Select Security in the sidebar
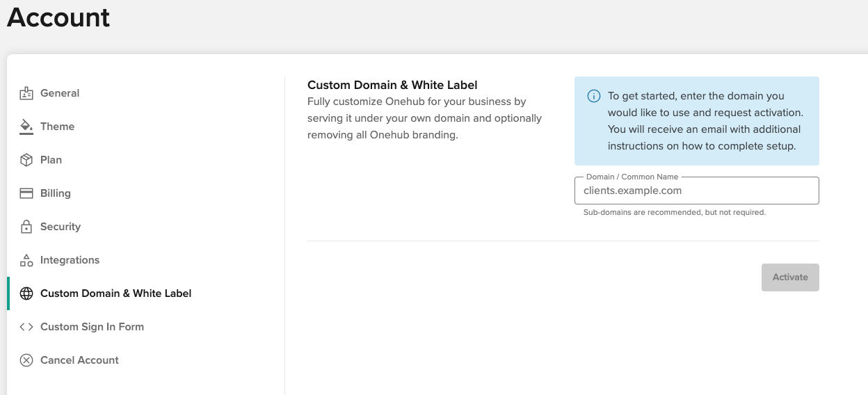Viewport: 868px width, 395px height. coord(61,227)
